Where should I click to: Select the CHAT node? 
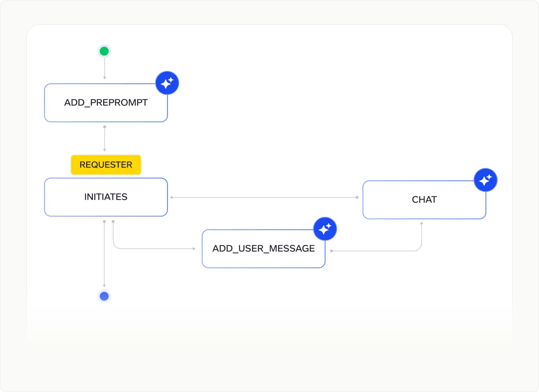(x=424, y=200)
